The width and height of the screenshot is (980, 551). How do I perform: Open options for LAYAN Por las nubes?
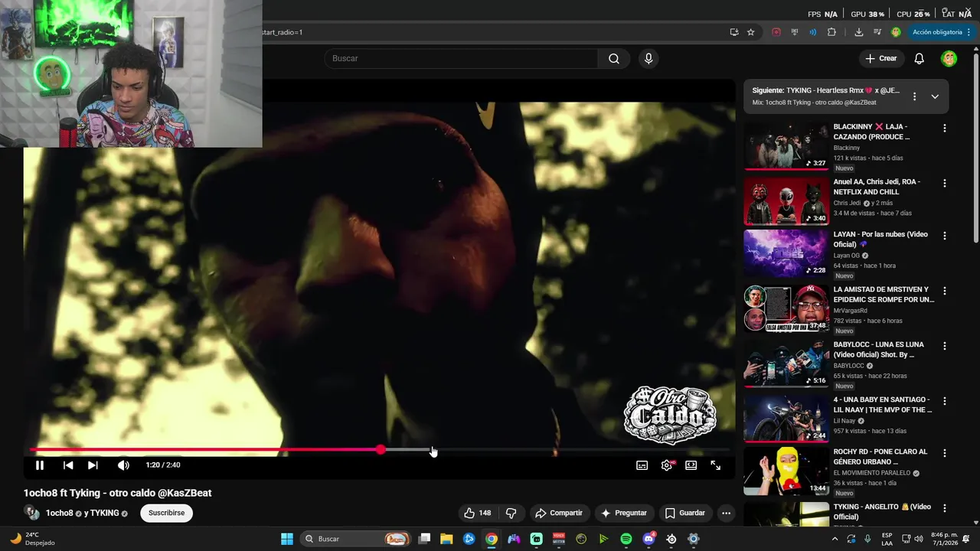click(945, 236)
